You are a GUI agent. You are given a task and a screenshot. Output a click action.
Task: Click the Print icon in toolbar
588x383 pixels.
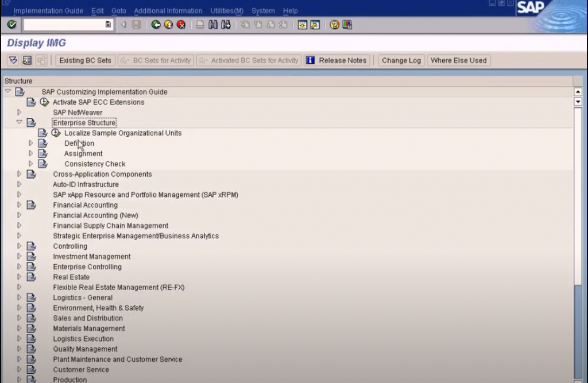coord(200,25)
